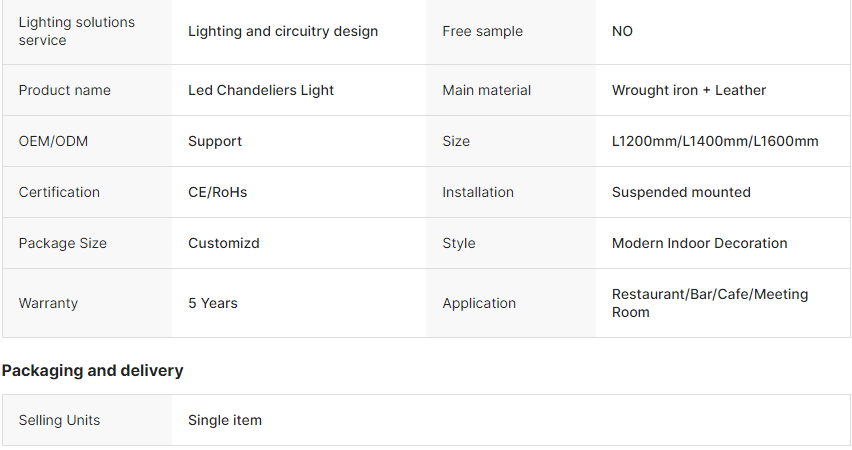Select the 'Selling Units' label
Image resolution: width=852 pixels, height=450 pixels.
[x=59, y=420]
